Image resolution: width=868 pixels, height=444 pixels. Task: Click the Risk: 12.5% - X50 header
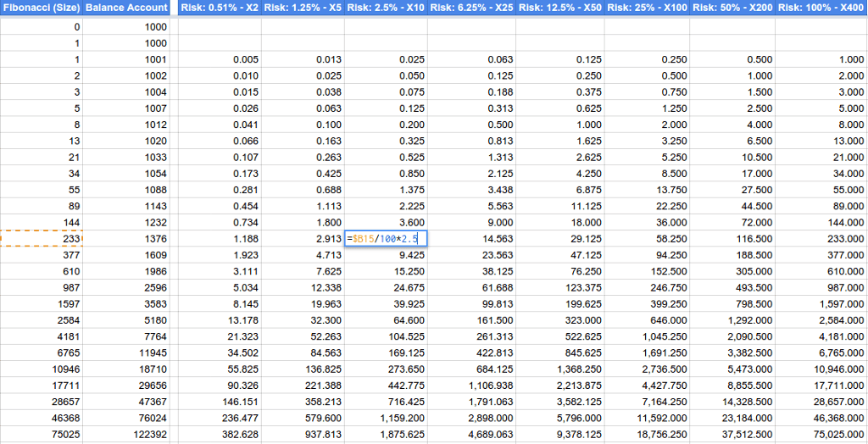pos(560,8)
